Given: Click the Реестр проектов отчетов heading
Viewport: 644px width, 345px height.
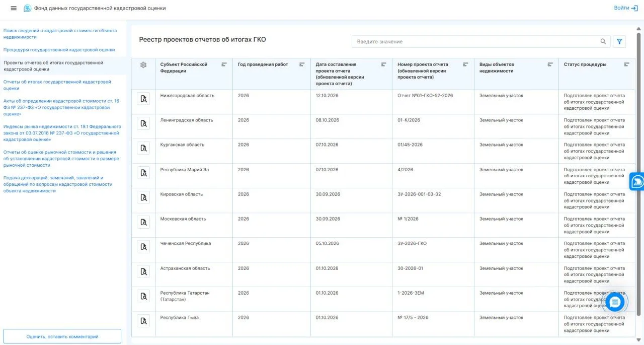Looking at the screenshot, I should [202, 40].
